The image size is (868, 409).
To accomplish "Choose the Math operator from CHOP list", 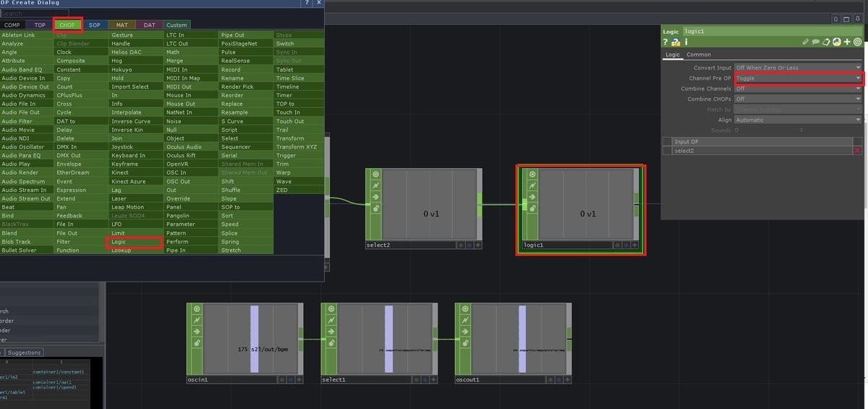I will click(x=192, y=52).
